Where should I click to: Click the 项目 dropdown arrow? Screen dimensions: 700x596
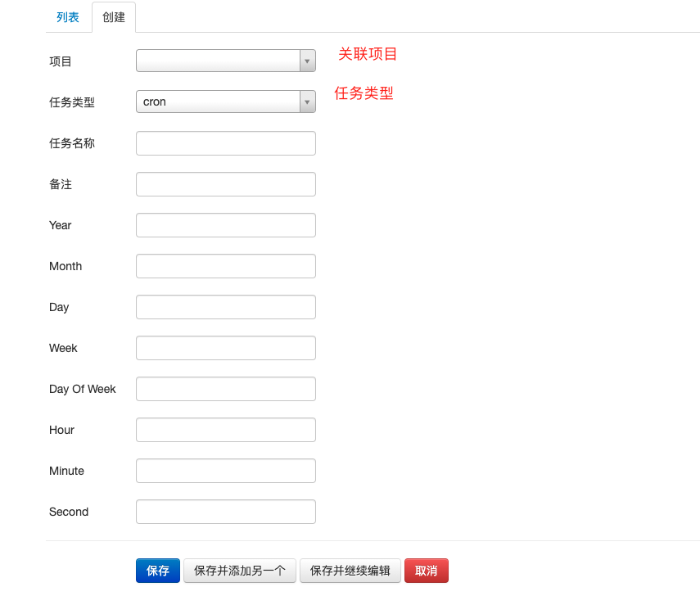(307, 61)
